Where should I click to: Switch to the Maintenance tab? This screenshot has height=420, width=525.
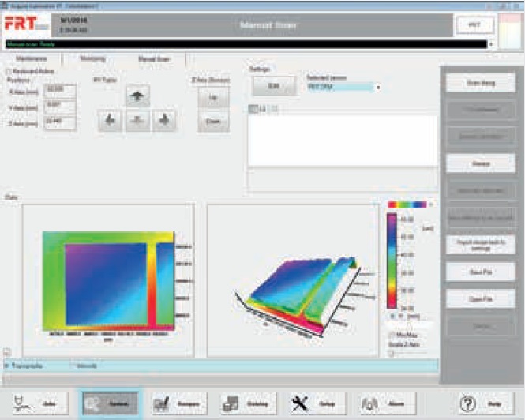pos(33,58)
